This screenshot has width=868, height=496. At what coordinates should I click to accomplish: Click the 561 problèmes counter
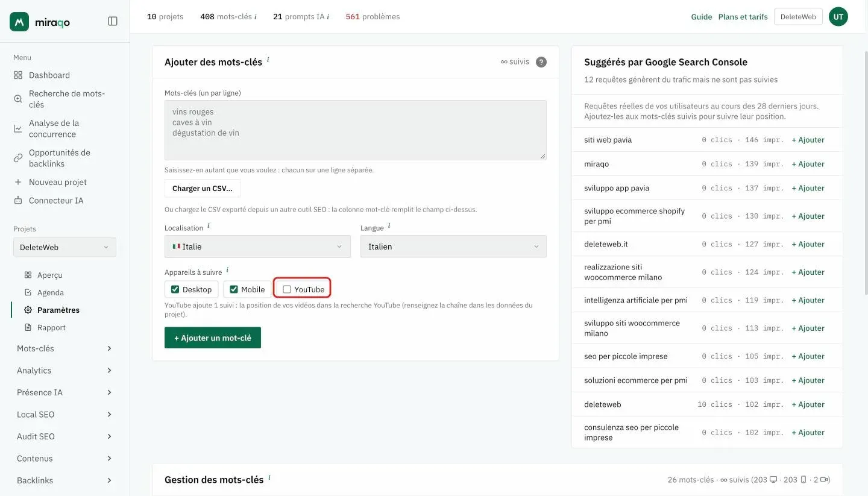click(x=373, y=17)
